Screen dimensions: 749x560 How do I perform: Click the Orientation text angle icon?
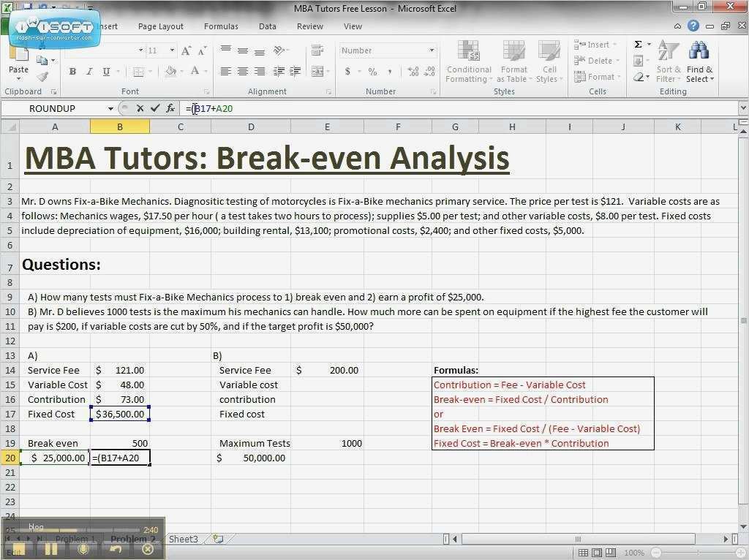279,50
